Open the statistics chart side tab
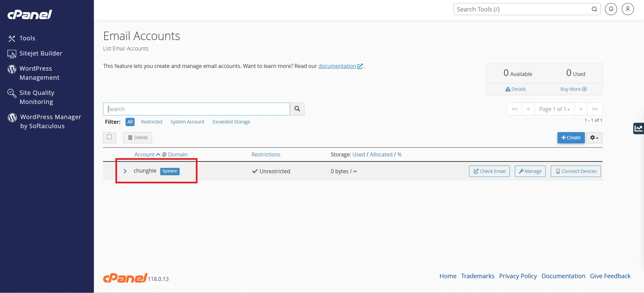Image resolution: width=644 pixels, height=293 pixels. 638,128
